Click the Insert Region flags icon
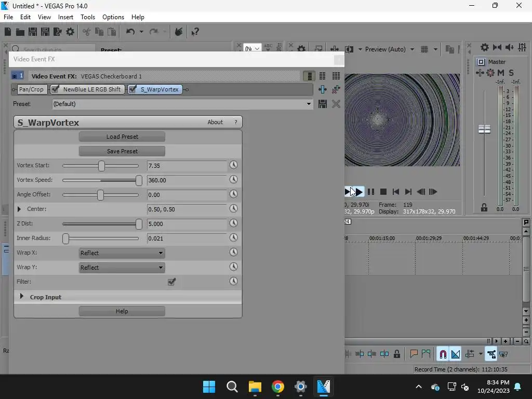 pyautogui.click(x=426, y=354)
